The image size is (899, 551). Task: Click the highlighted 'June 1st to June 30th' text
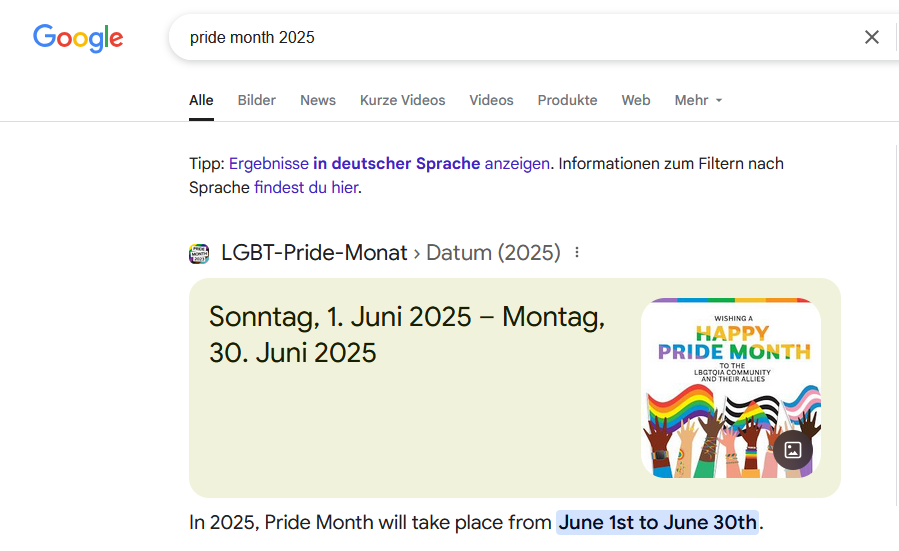(657, 522)
